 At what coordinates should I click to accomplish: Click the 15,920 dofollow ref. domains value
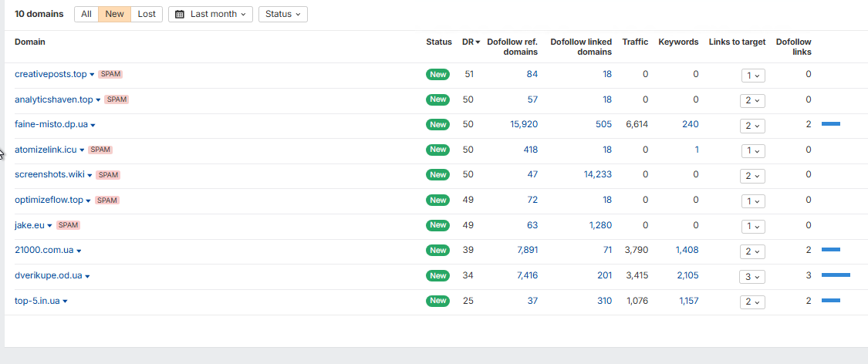[524, 125]
